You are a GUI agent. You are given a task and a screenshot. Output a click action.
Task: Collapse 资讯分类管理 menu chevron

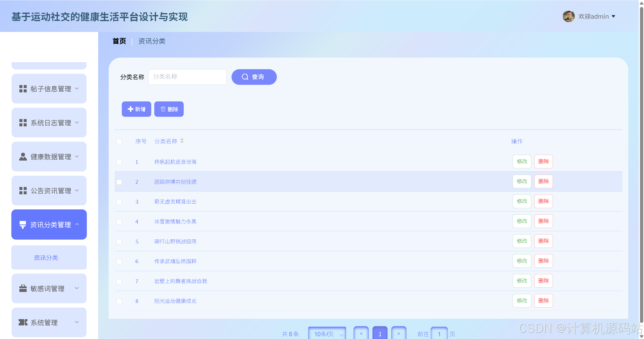(77, 224)
